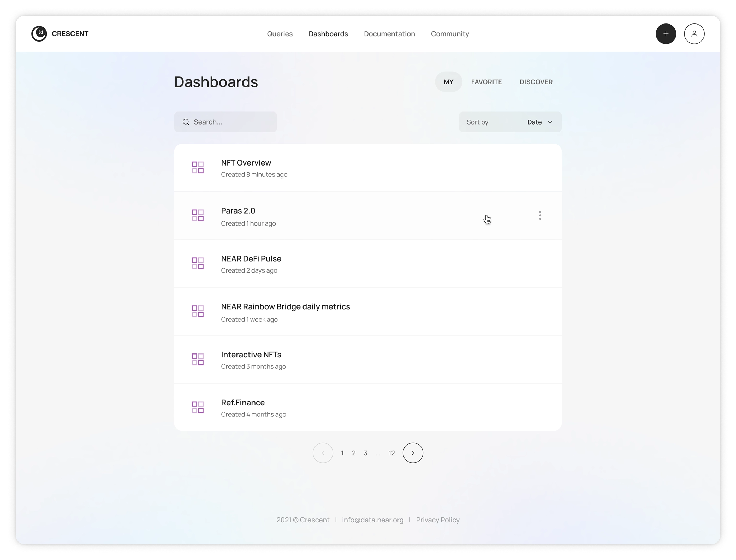Open the Documentation nav item

coord(389,34)
